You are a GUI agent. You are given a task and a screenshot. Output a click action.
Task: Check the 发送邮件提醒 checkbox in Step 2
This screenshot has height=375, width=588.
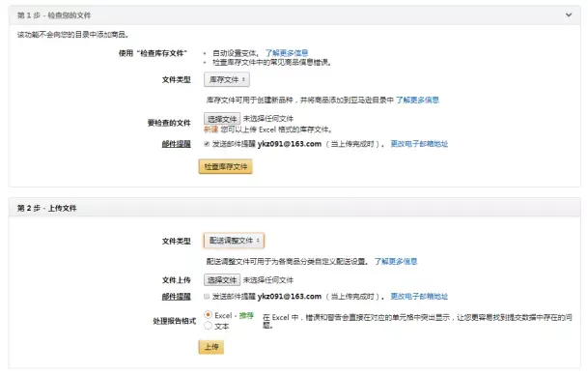pyautogui.click(x=207, y=296)
